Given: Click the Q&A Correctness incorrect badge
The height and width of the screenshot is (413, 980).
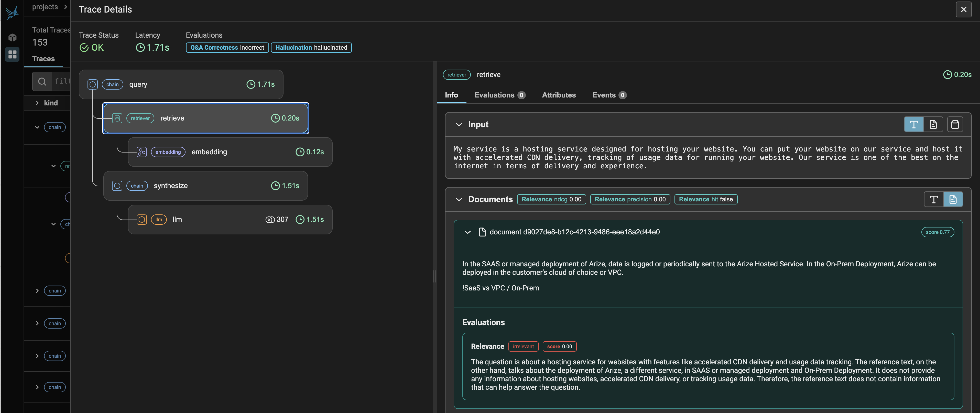Looking at the screenshot, I should click(227, 48).
